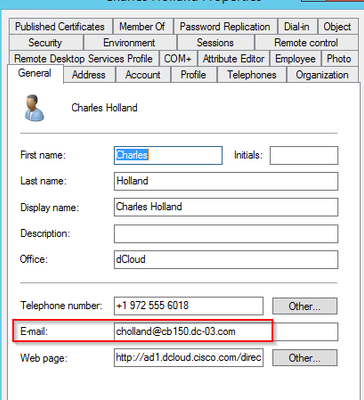364x400 pixels.
Task: Select the Employee tab
Action: 295,59
